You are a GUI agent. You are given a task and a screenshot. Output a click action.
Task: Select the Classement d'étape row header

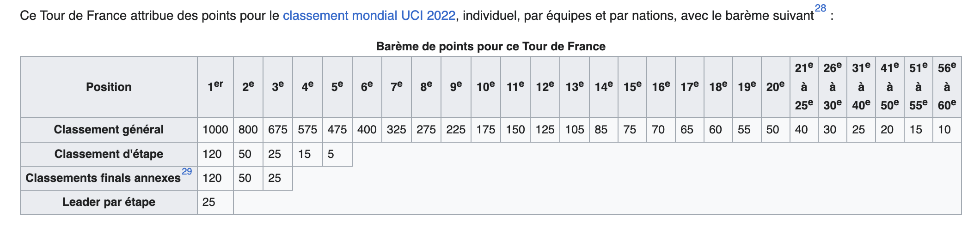pyautogui.click(x=109, y=154)
